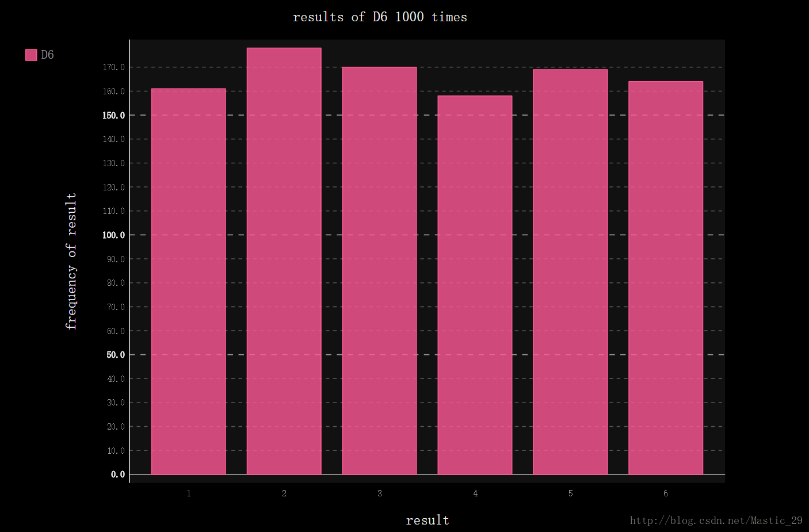Click the 'result' x-axis title
Image resolution: width=809 pixels, height=532 pixels.
[x=428, y=520]
